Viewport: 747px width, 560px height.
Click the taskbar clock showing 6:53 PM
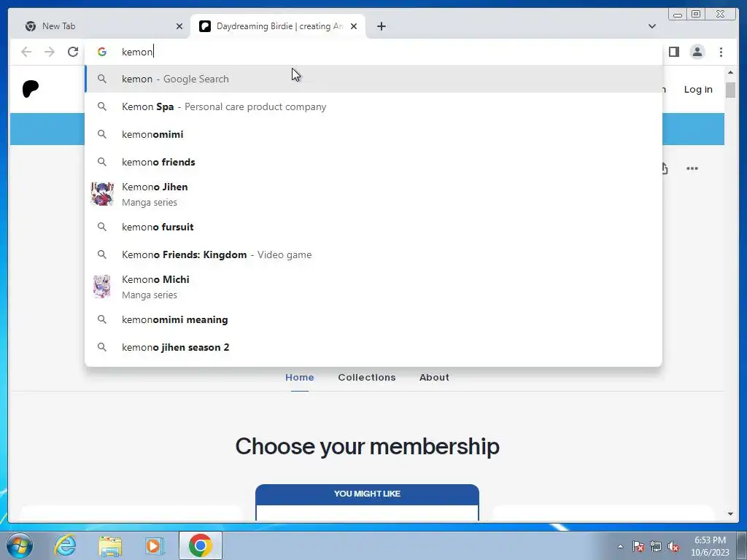pyautogui.click(x=710, y=546)
